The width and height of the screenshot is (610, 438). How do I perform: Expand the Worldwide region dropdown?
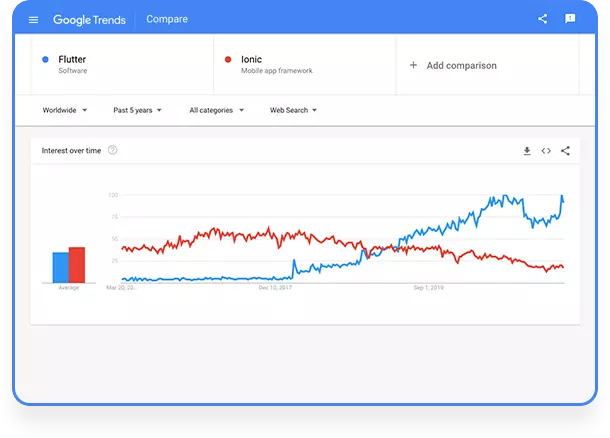click(65, 110)
